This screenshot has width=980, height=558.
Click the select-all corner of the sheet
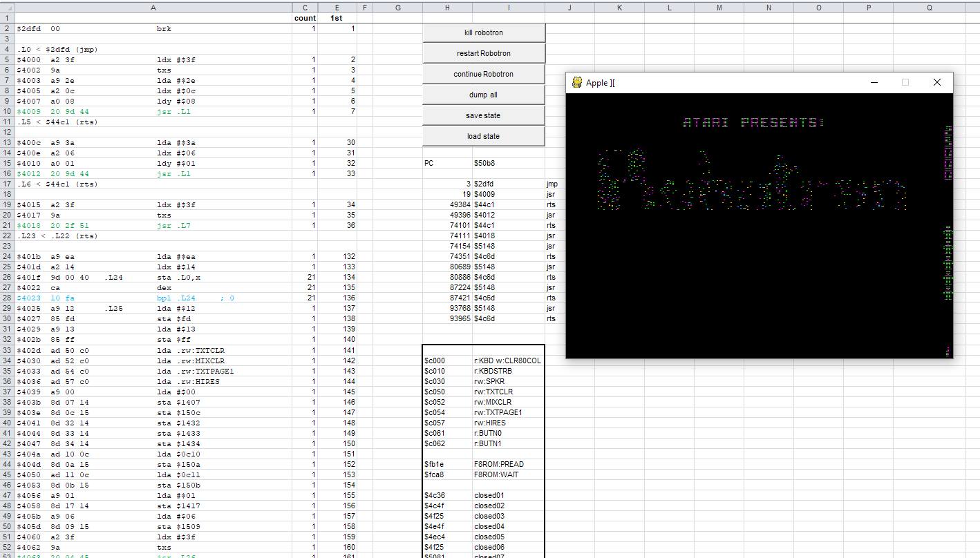tap(7, 8)
